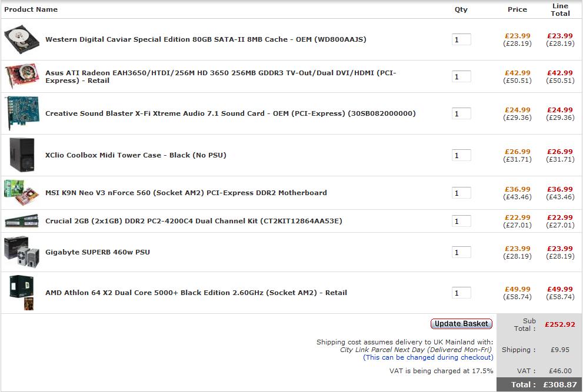Follow the 'This can be changed during checkout' link
This screenshot has height=392, width=583.
[428, 357]
